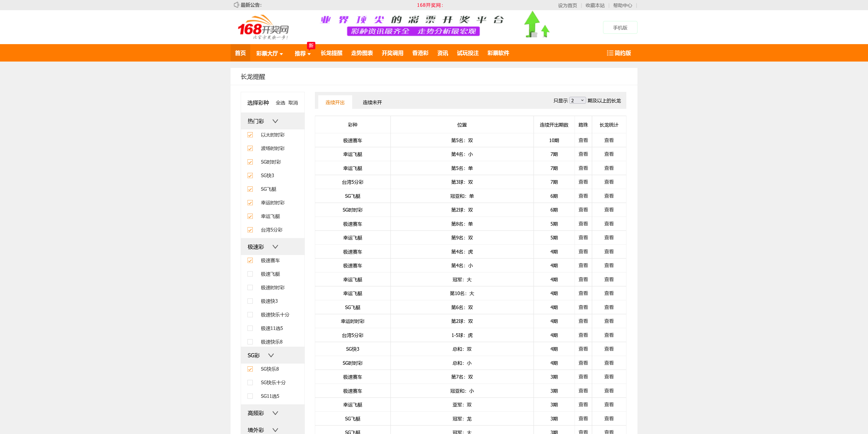Enable the 极速飞艇 checkbox

(x=250, y=274)
